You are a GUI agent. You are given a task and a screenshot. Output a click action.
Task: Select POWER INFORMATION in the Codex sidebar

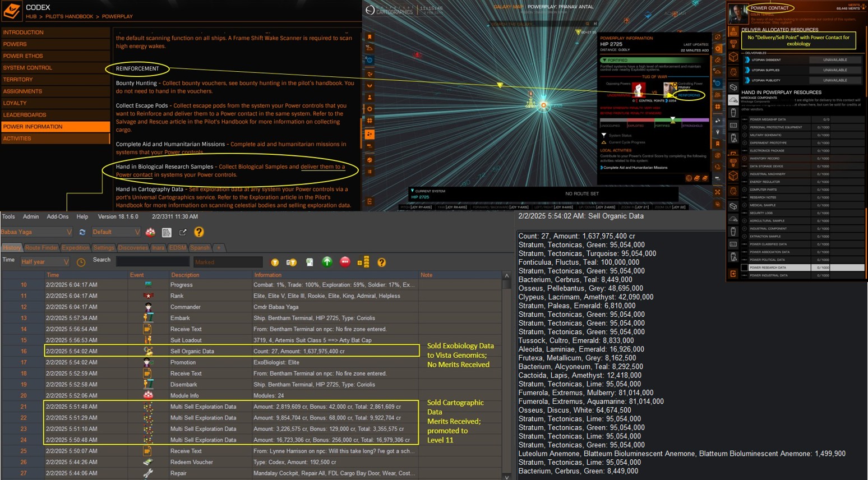pos(56,127)
